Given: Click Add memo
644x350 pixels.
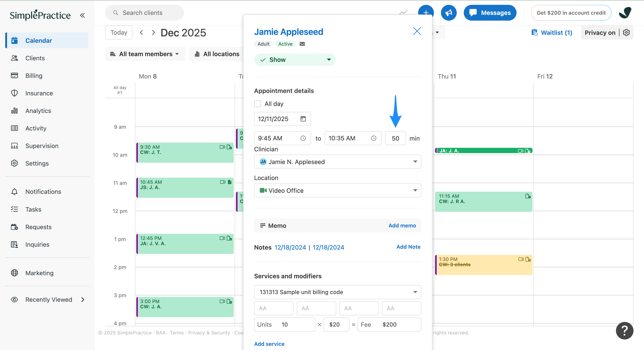Looking at the screenshot, I should [402, 226].
